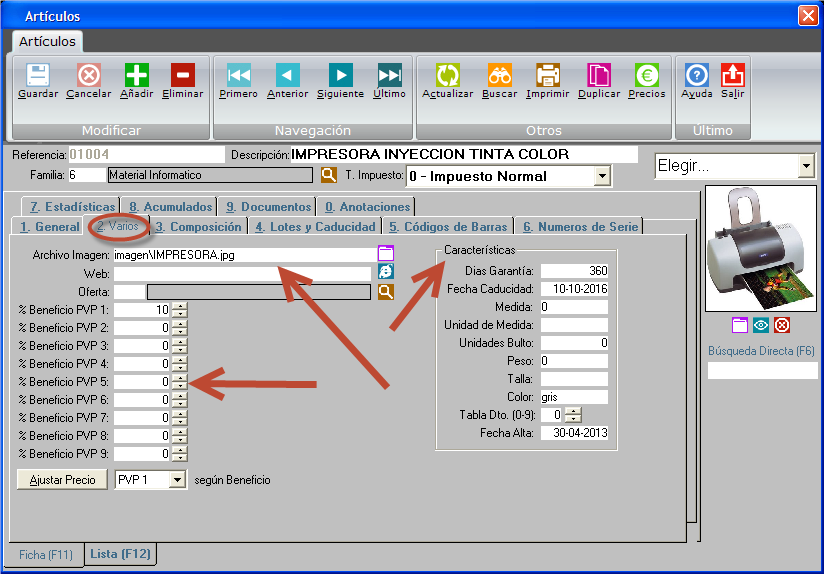The image size is (824, 574).
Task: Go to Siguiente record
Action: click(341, 76)
